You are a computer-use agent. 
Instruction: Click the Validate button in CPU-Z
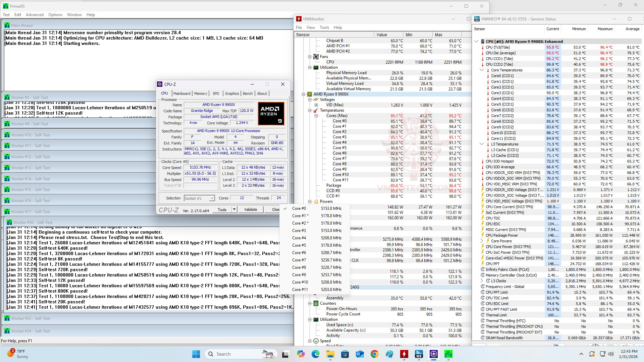[x=250, y=210]
